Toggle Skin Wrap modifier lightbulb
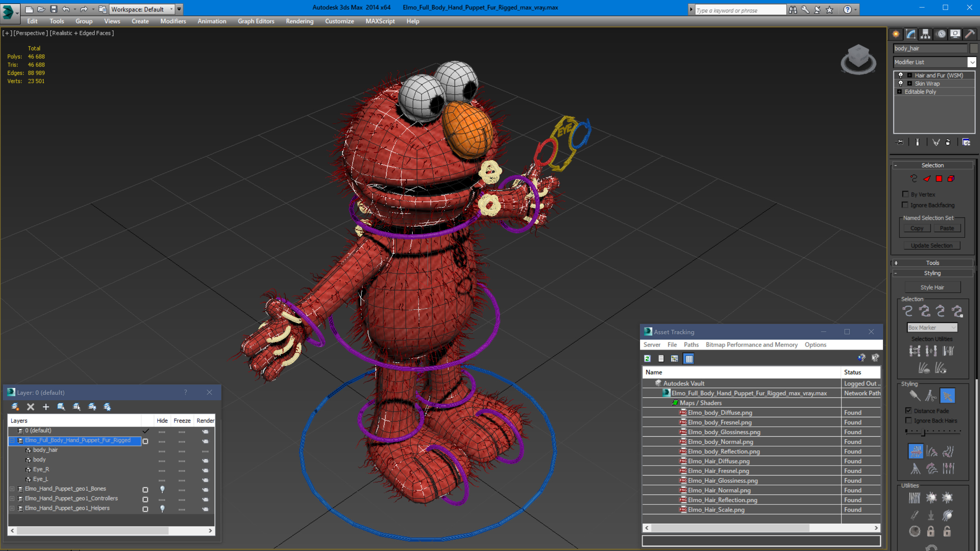This screenshot has height=551, width=980. (x=900, y=83)
